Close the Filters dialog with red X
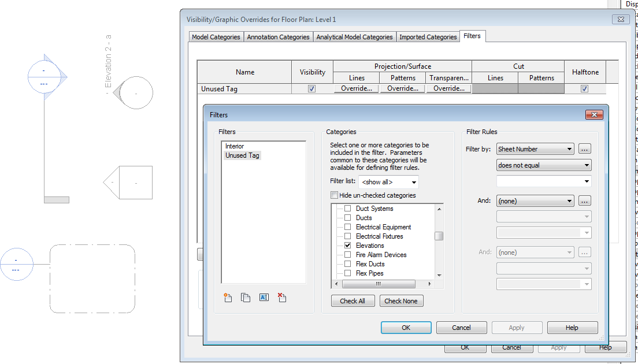 pos(594,115)
